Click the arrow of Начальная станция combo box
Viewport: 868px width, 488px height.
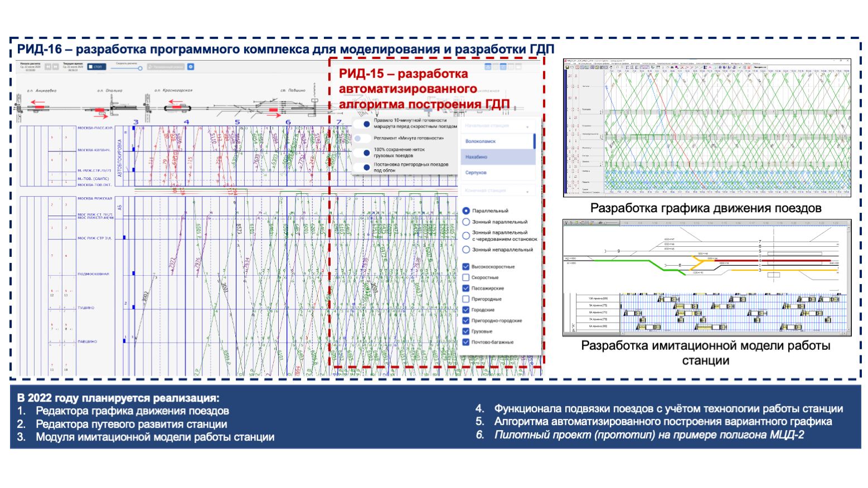pos(527,126)
